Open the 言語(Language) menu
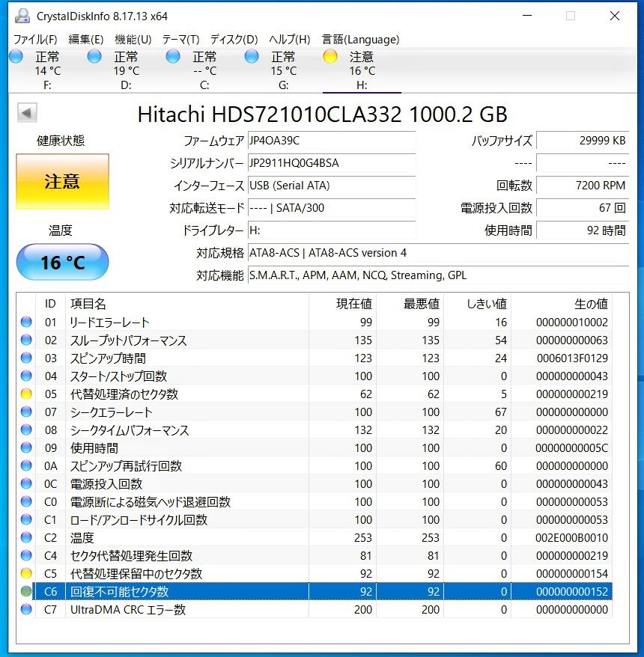Screen dimensions: 644x657 (x=361, y=40)
